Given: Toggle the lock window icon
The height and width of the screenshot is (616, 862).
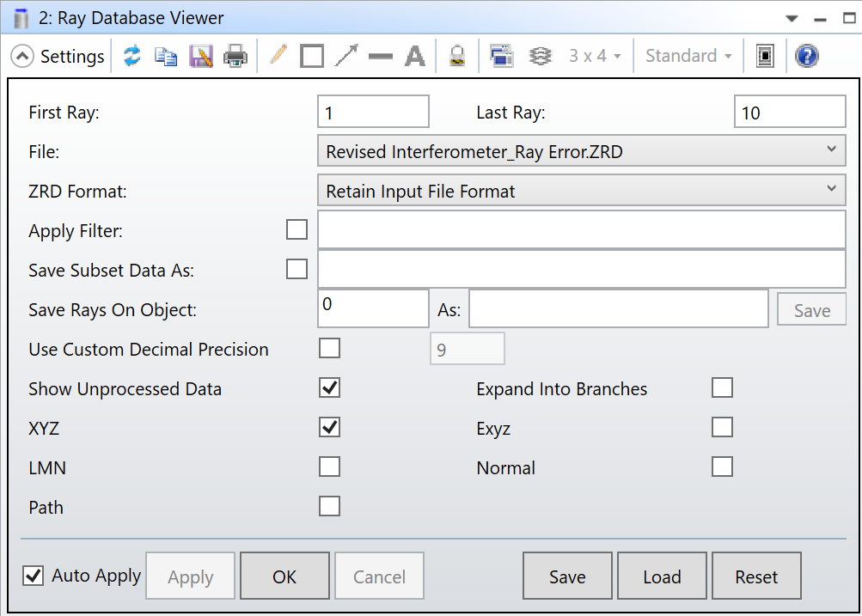Looking at the screenshot, I should [x=457, y=56].
